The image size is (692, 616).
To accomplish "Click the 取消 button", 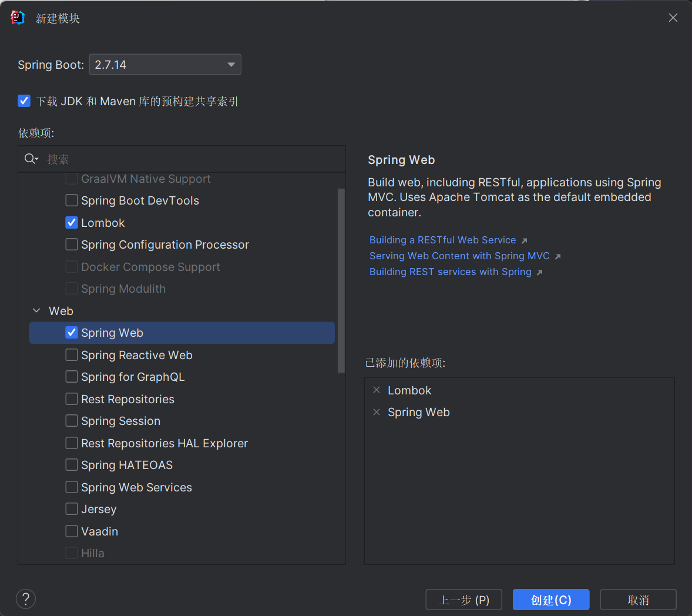I will point(638,600).
